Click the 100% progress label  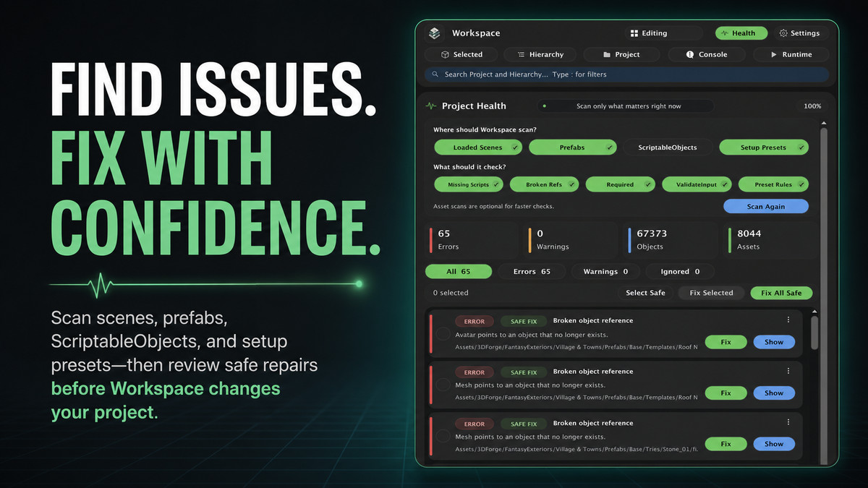812,106
